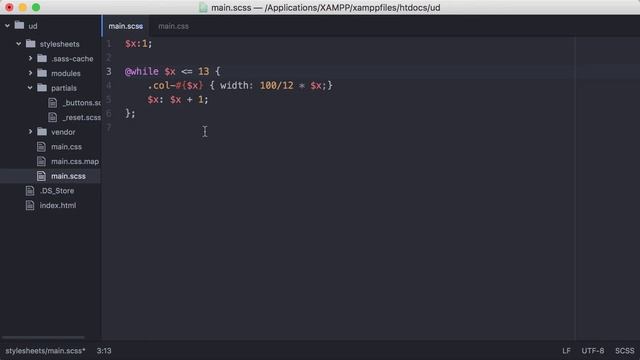Change the SCSS grammar selector
This screenshot has height=360, width=640.
[624, 351]
